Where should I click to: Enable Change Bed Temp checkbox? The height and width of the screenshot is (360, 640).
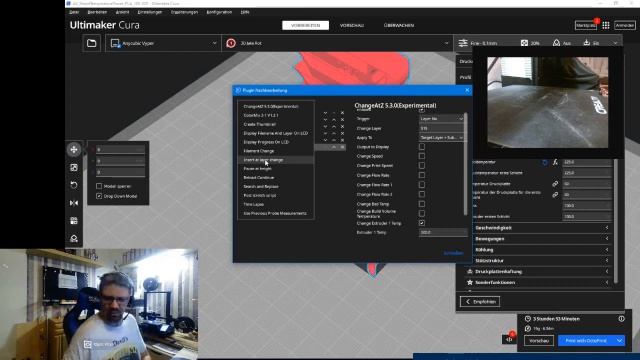point(422,204)
